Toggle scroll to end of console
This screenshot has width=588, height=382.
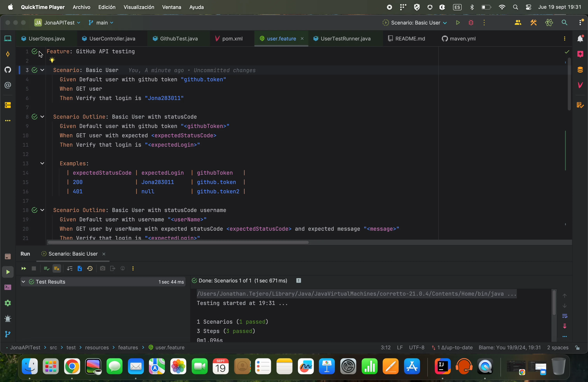coord(565,326)
